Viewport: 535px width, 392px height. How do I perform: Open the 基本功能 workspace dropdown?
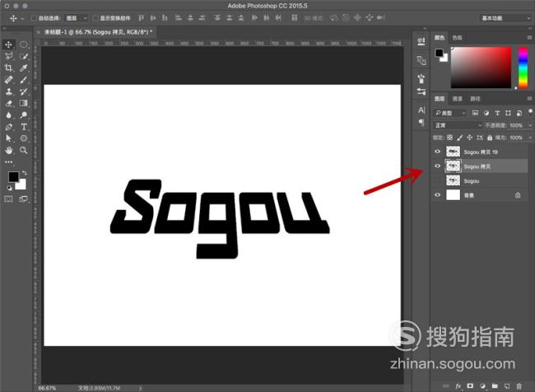click(505, 18)
